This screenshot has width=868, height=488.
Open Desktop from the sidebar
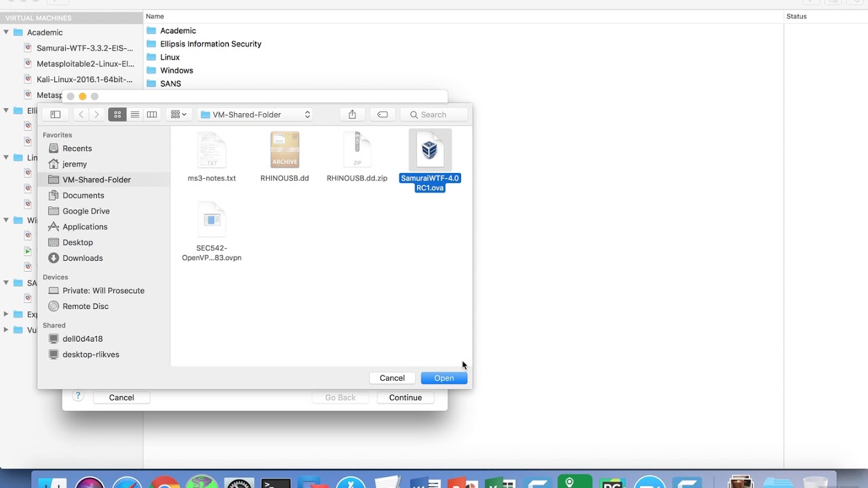point(78,242)
